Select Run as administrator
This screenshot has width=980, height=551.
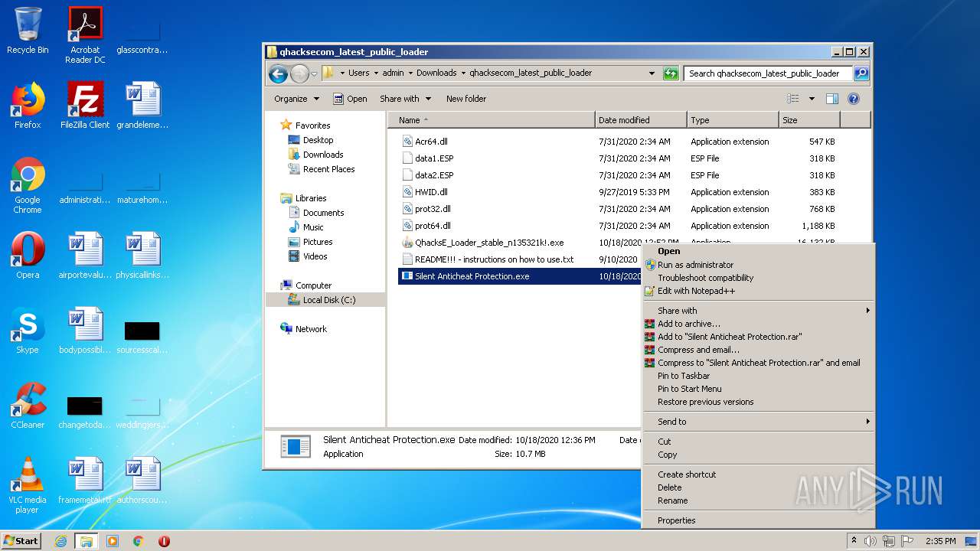[695, 265]
